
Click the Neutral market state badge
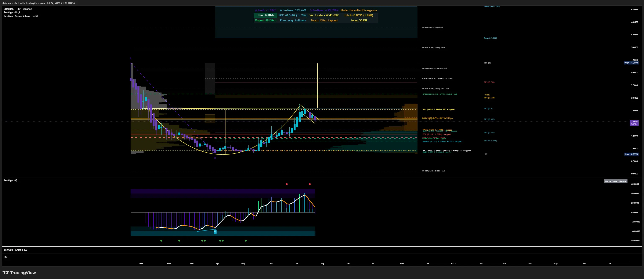(x=623, y=181)
